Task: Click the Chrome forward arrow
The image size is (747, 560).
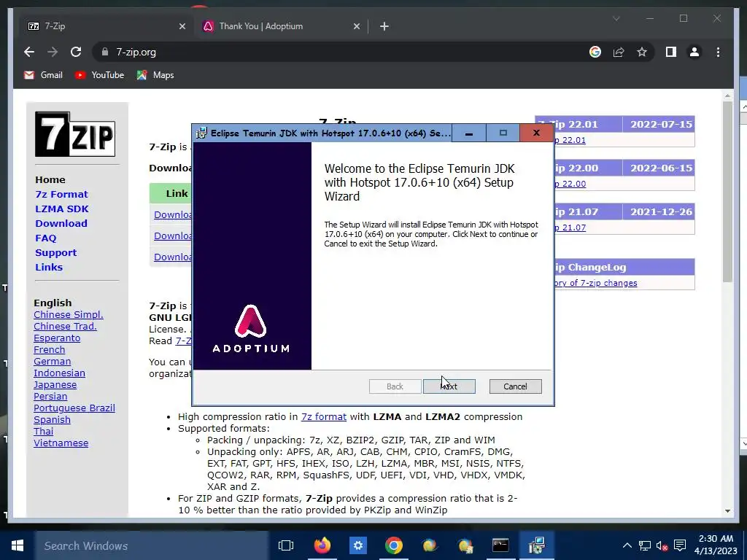Action: click(53, 52)
